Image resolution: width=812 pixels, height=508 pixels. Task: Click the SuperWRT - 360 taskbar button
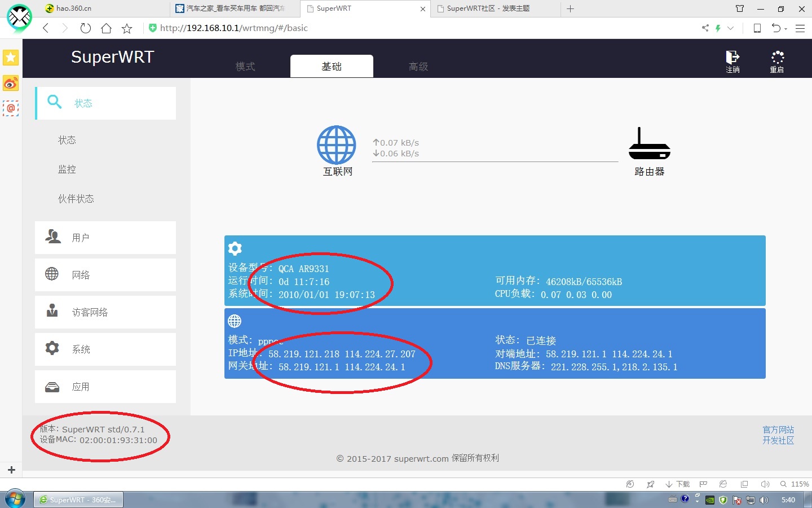[x=79, y=500]
